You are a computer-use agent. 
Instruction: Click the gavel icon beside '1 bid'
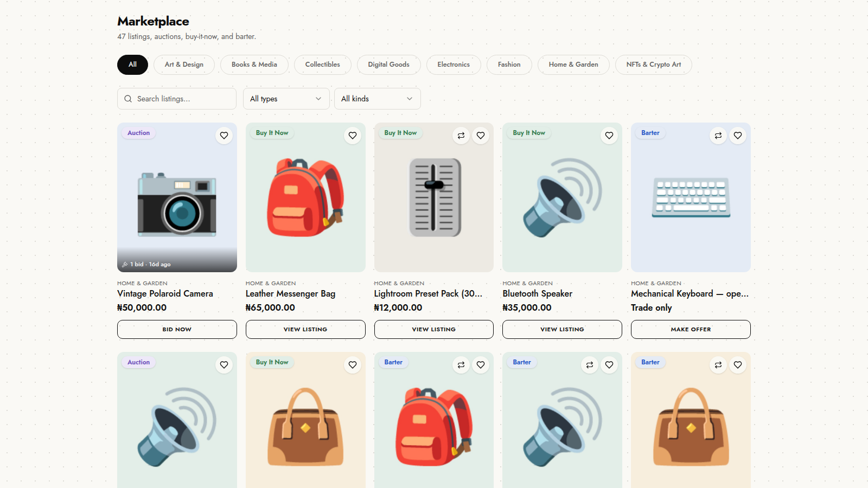pyautogui.click(x=125, y=265)
